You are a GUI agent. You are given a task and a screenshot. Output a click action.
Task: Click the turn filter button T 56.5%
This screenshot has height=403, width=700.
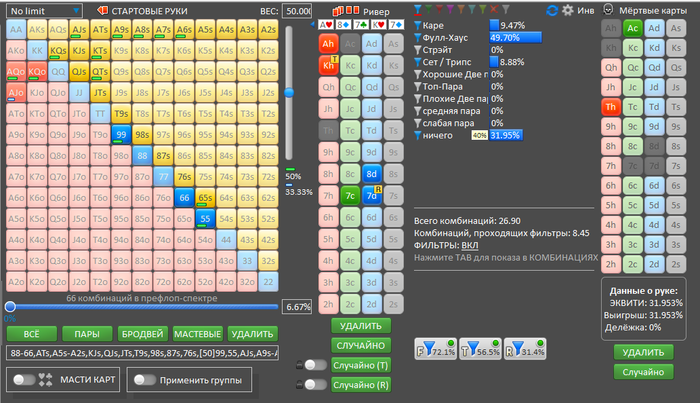(x=480, y=349)
